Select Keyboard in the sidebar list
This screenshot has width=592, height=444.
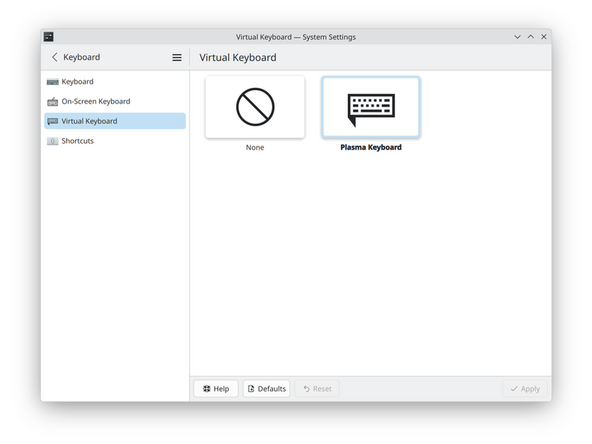tap(115, 82)
